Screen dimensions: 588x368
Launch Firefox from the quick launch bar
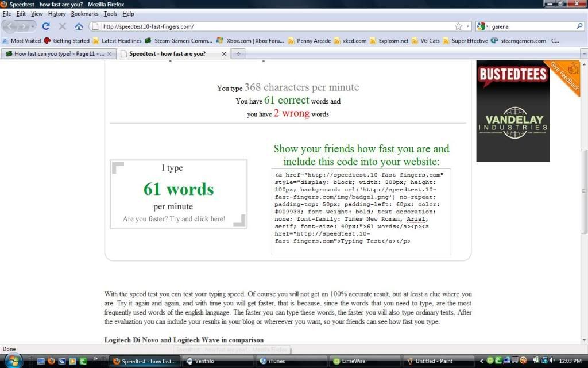click(x=51, y=361)
